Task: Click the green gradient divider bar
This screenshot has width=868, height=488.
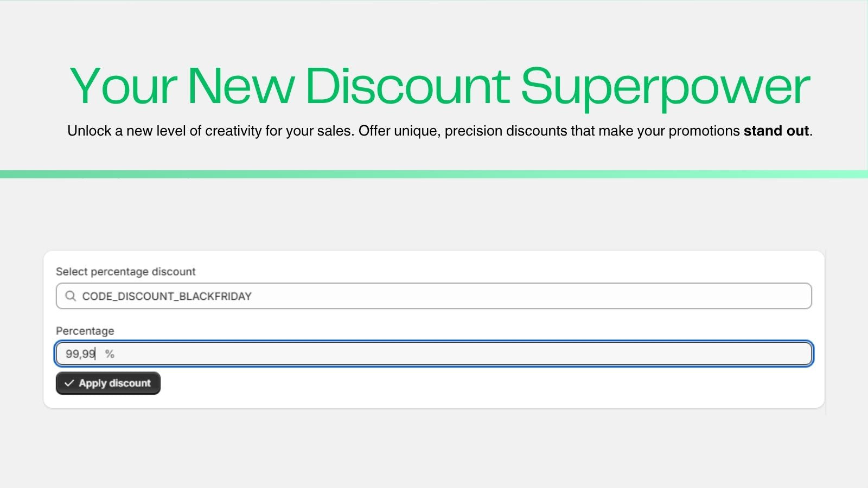Action: pyautogui.click(x=434, y=174)
